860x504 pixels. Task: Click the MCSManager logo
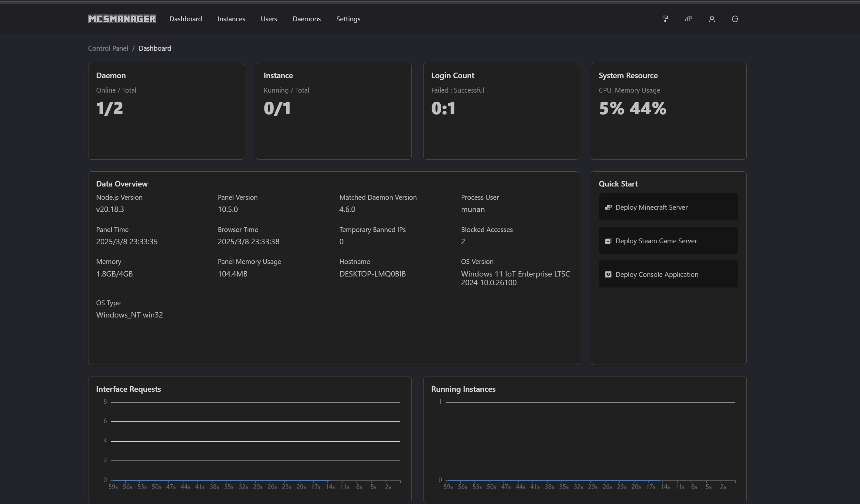(122, 19)
